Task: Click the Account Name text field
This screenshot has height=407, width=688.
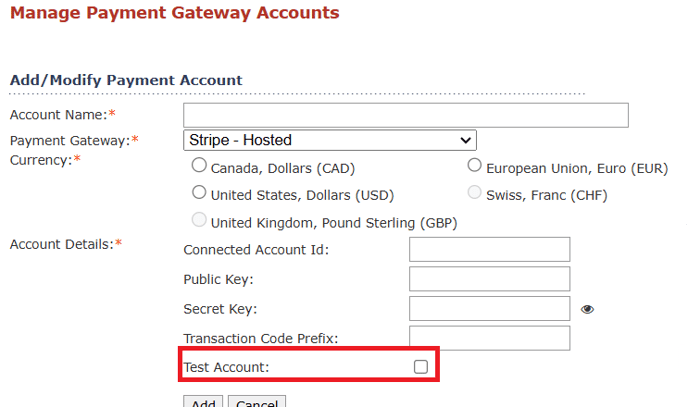Action: tap(406, 115)
